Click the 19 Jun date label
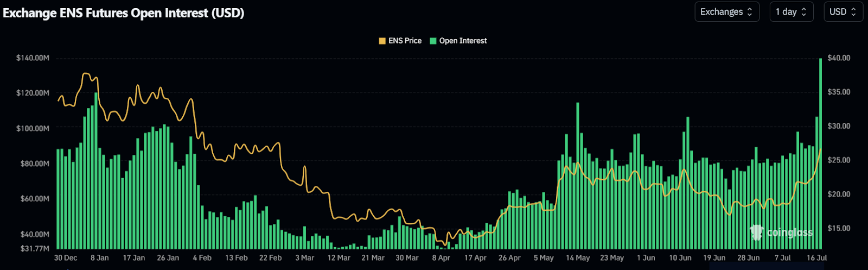868x270 pixels. click(714, 258)
